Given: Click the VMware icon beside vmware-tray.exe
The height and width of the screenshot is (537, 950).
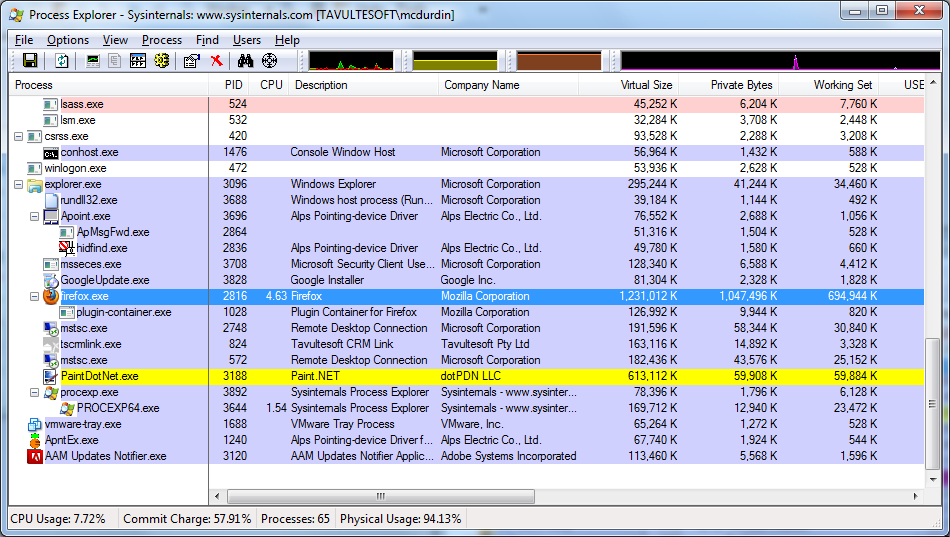Looking at the screenshot, I should click(x=35, y=424).
